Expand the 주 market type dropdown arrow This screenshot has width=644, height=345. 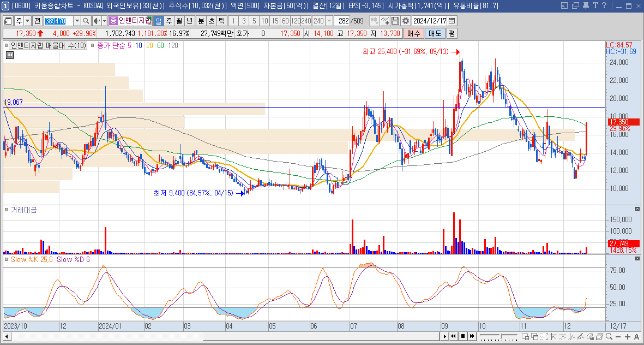tap(27, 21)
